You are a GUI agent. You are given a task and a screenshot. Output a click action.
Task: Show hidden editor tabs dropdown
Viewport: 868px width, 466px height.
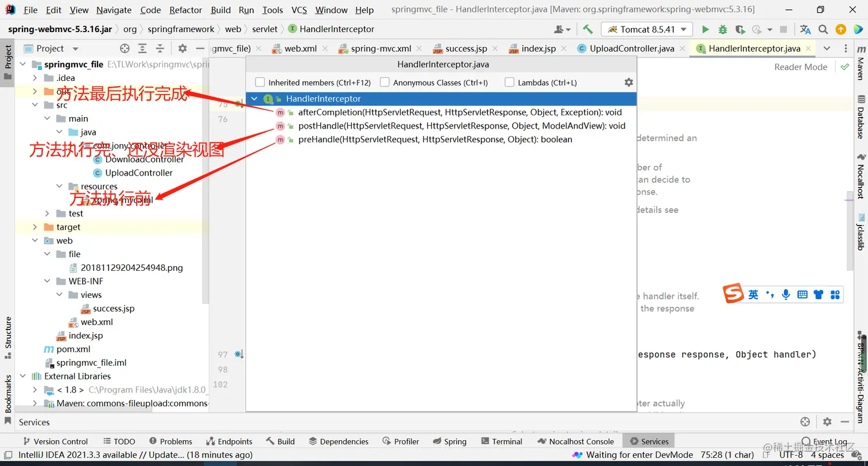(827, 49)
